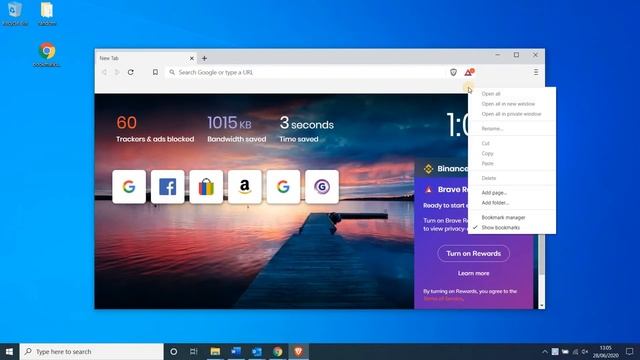The height and width of the screenshot is (360, 640).
Task: Open Google tile beside the Facebook tile
Action: click(129, 187)
